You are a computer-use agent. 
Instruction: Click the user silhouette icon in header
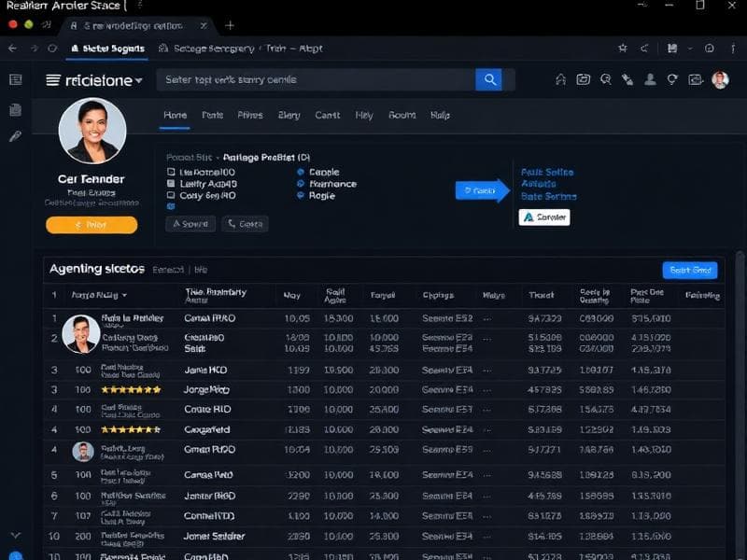650,79
